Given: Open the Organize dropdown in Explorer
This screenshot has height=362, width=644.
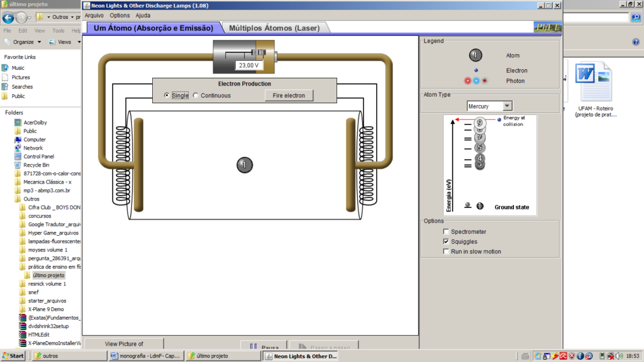Looking at the screenshot, I should 23,42.
